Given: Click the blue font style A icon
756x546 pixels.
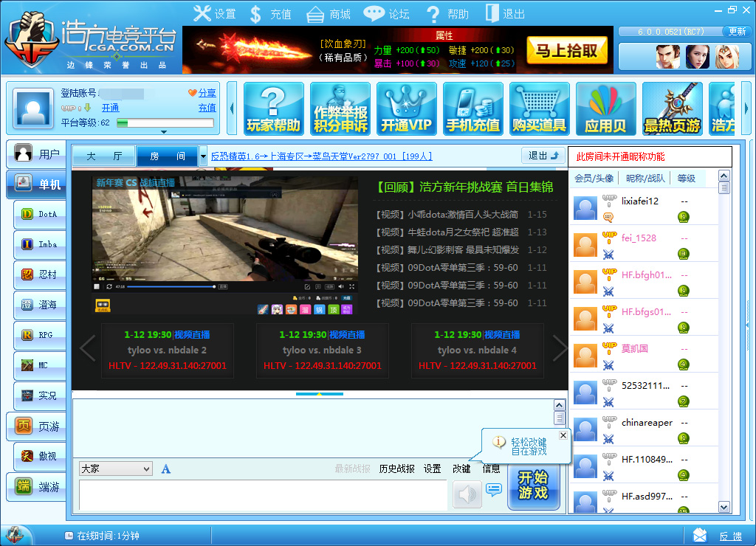Looking at the screenshot, I should (x=166, y=469).
